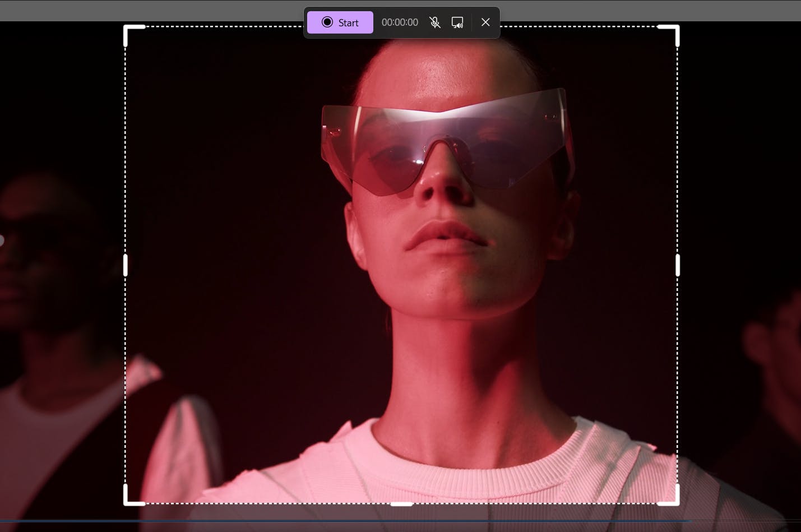Toggle system audio recording icon
This screenshot has width=801, height=532.
pyautogui.click(x=457, y=22)
